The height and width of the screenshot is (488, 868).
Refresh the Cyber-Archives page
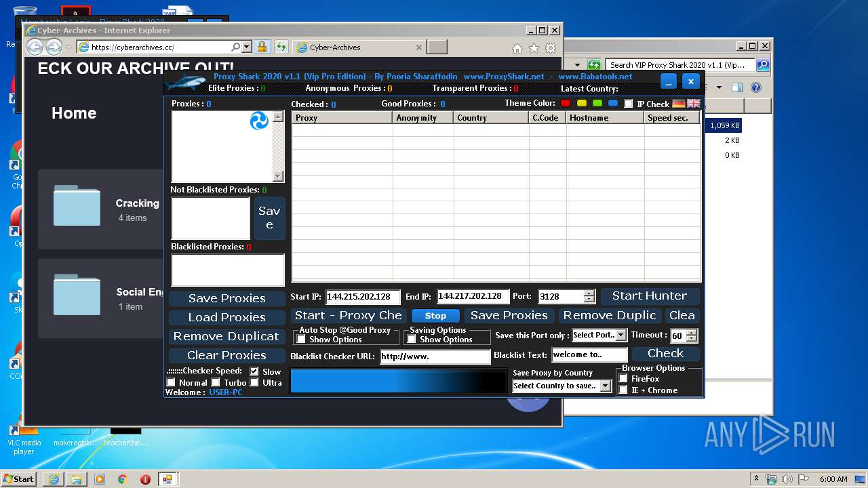coord(281,47)
